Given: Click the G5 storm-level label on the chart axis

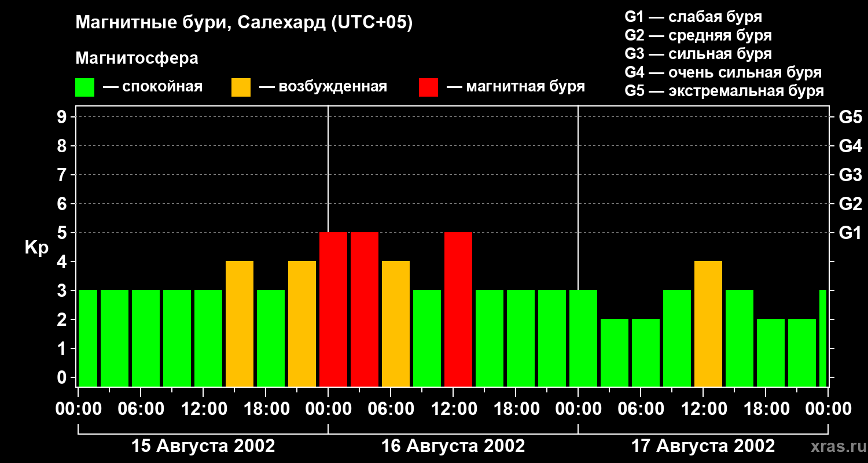Looking at the screenshot, I should (x=851, y=117).
